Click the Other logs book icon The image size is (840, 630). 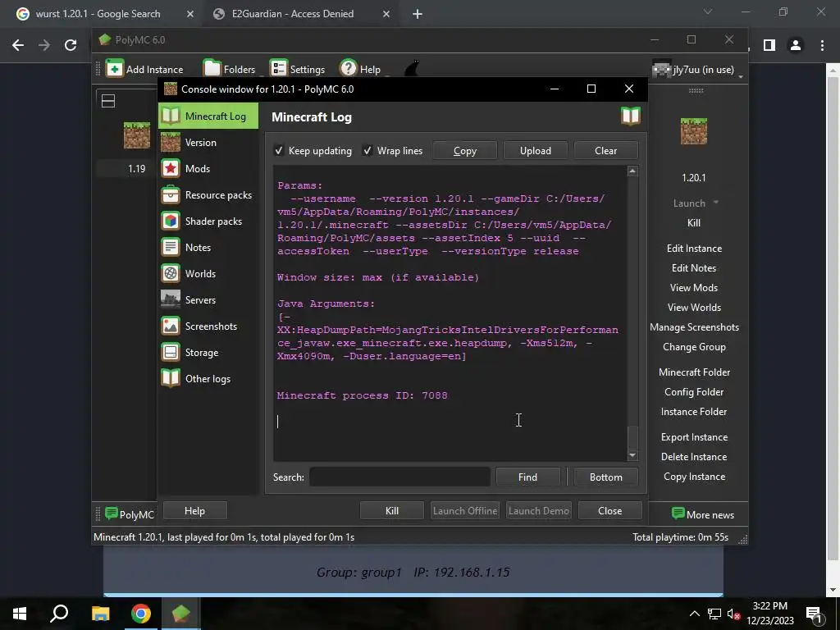tap(171, 378)
